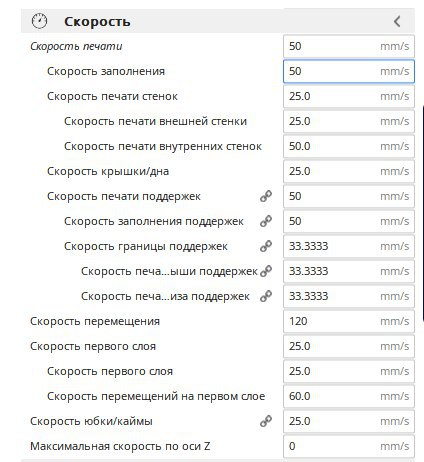Edit Скорость перемещения value 120 field
This screenshot has height=462, width=424.
coord(349,321)
